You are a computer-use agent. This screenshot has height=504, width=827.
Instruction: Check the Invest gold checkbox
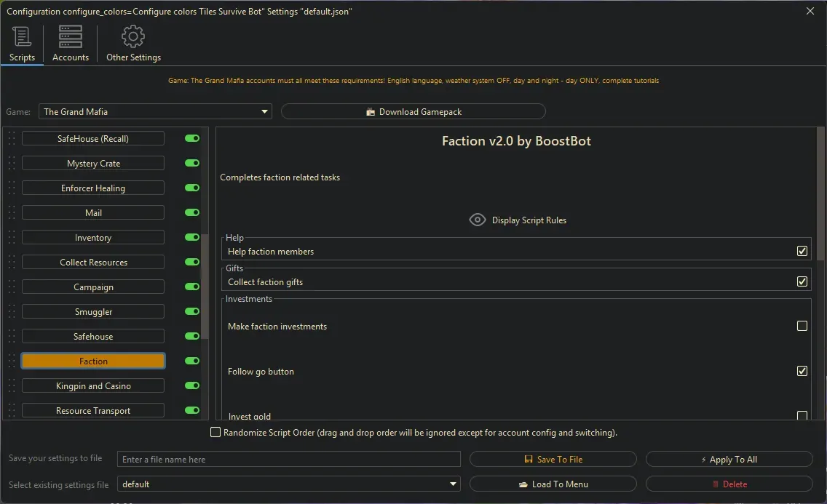pos(802,415)
